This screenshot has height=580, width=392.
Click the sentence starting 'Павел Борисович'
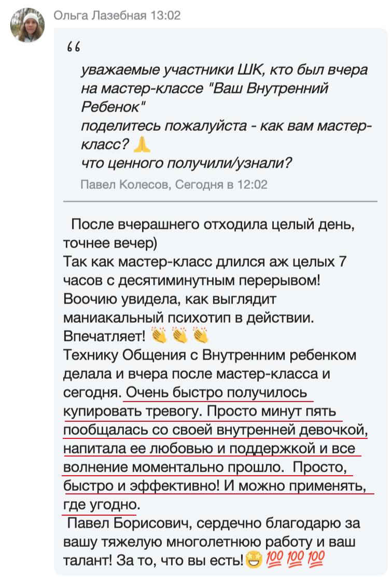[x=212, y=542]
